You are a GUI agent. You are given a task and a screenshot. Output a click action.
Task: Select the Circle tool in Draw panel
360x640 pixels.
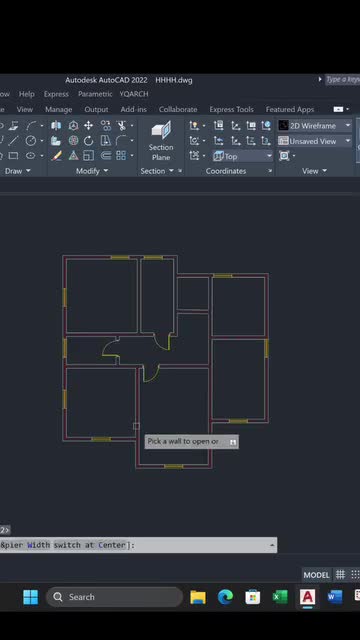pos(31,141)
